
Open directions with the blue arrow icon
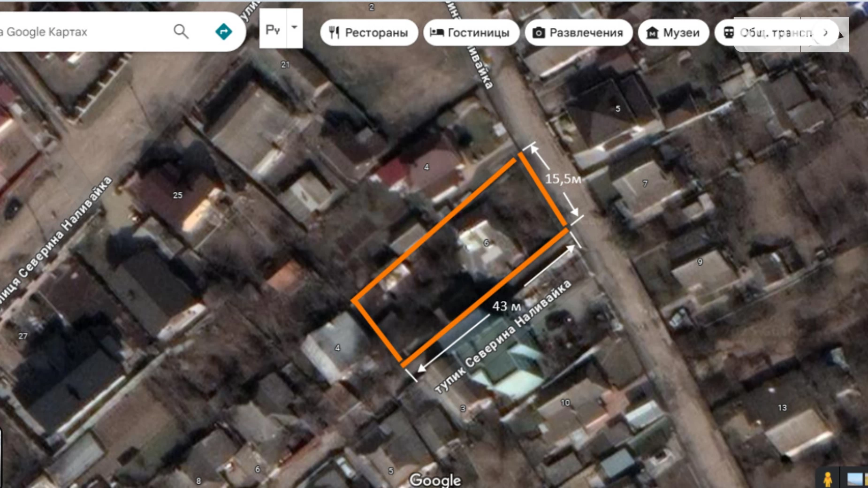[x=223, y=31]
